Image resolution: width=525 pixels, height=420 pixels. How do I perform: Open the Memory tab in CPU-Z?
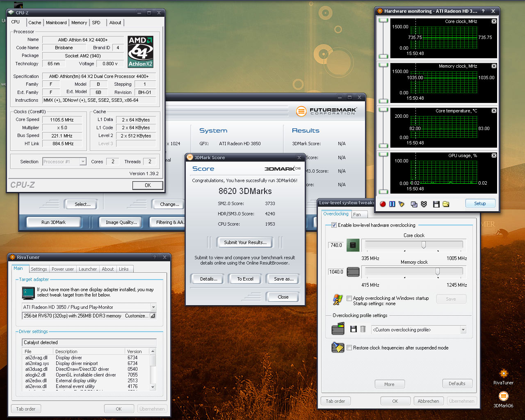[x=79, y=23]
